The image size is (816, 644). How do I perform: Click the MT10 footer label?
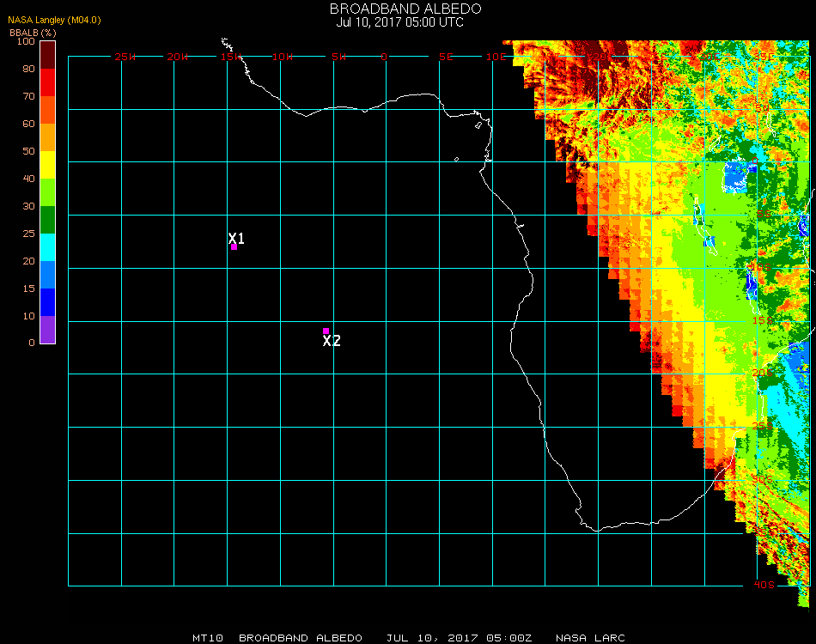[x=208, y=638]
